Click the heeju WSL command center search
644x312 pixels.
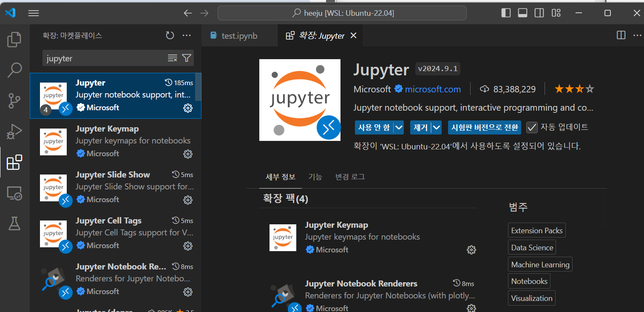point(342,13)
